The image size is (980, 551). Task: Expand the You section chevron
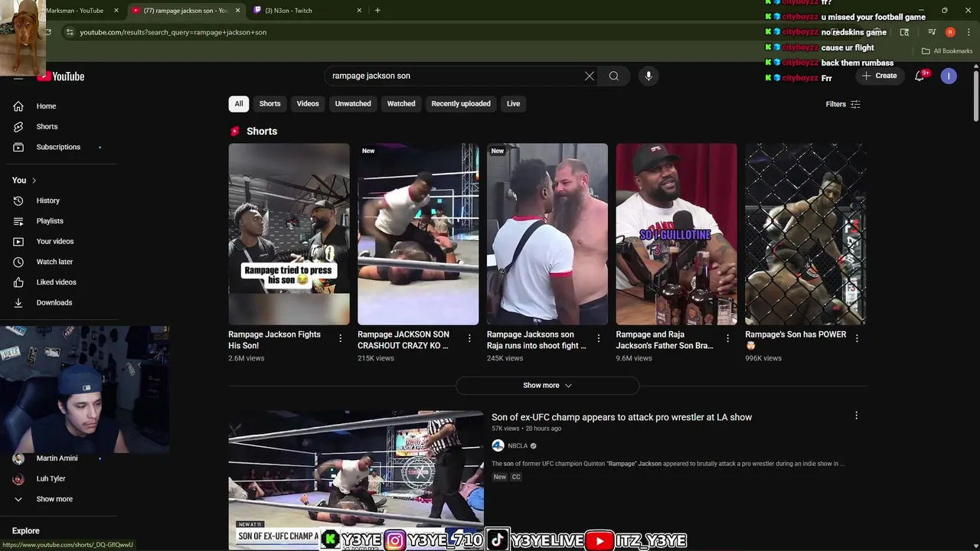click(34, 181)
